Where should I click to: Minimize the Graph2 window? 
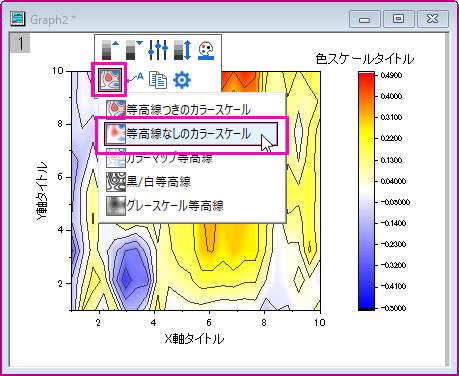(365, 18)
